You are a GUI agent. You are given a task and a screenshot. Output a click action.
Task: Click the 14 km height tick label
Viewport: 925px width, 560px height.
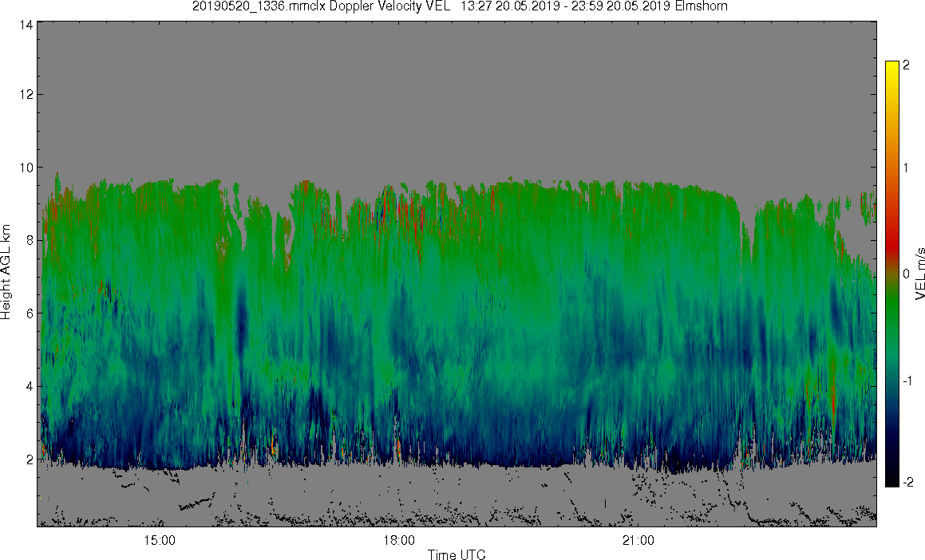(26, 25)
